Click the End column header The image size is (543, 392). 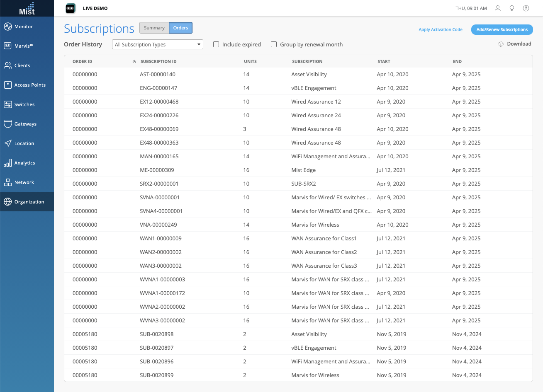[457, 61]
